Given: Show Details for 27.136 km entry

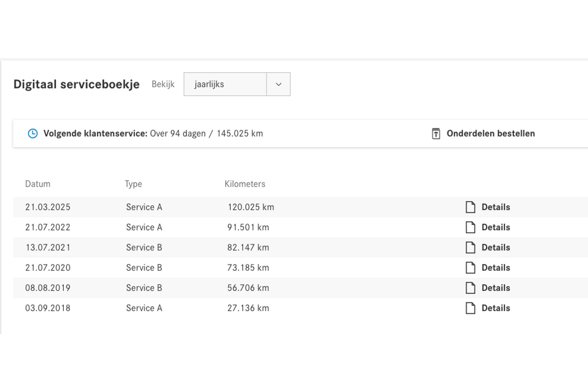Looking at the screenshot, I should click(x=496, y=308).
